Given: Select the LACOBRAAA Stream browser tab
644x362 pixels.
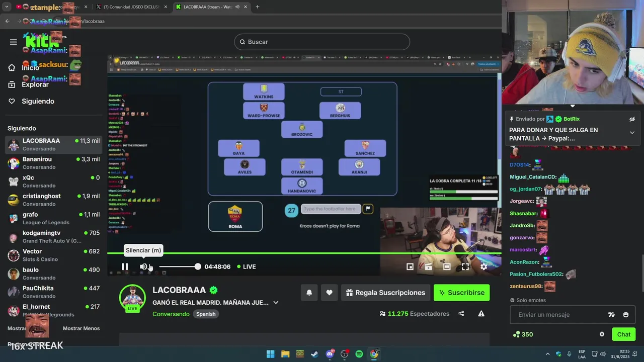Looking at the screenshot, I should coord(212,7).
